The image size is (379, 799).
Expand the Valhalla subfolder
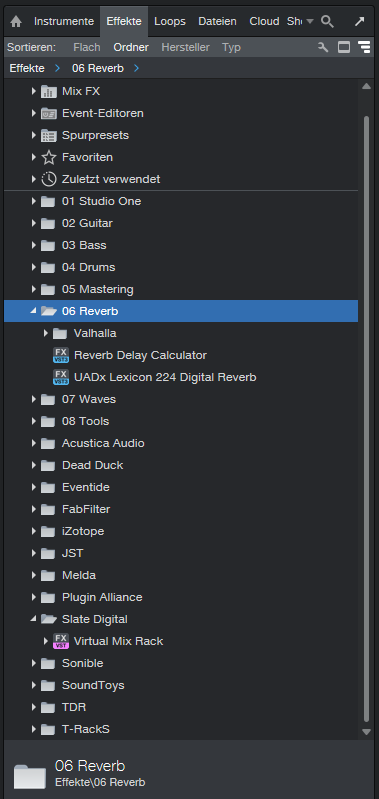pyautogui.click(x=46, y=333)
